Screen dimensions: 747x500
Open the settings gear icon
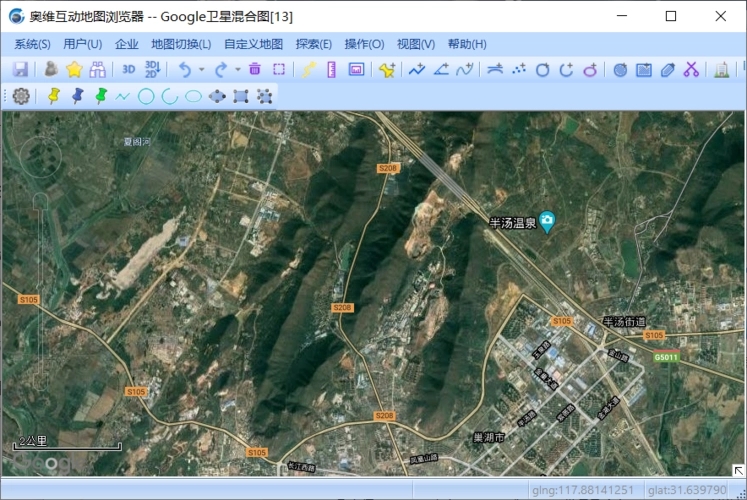click(x=21, y=96)
